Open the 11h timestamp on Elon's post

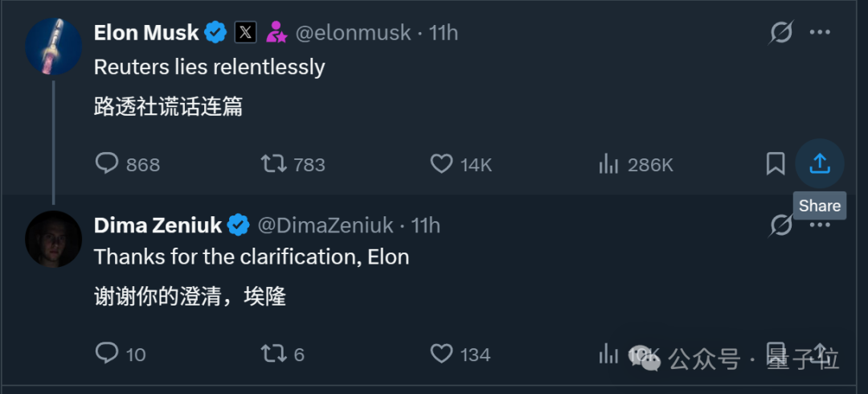(444, 33)
